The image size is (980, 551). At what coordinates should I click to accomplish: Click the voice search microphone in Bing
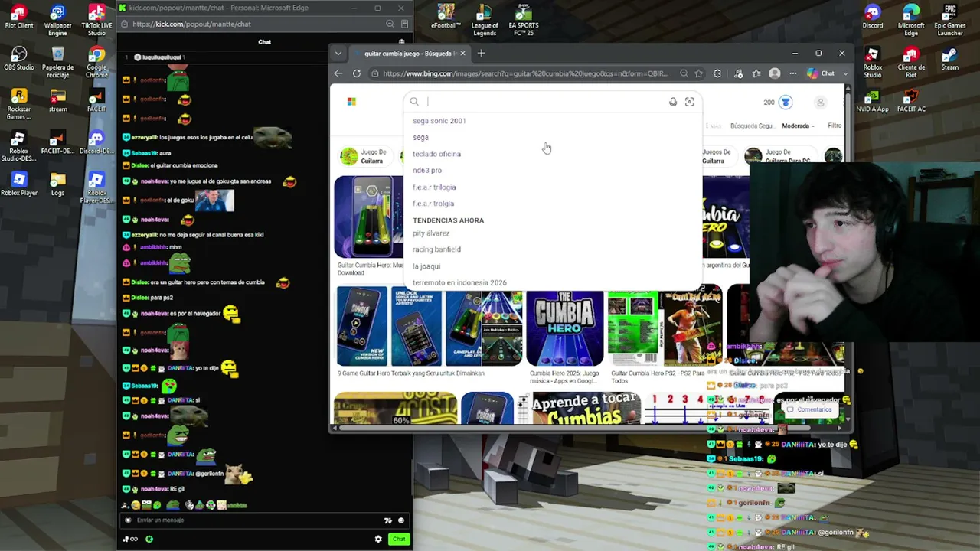coord(673,102)
